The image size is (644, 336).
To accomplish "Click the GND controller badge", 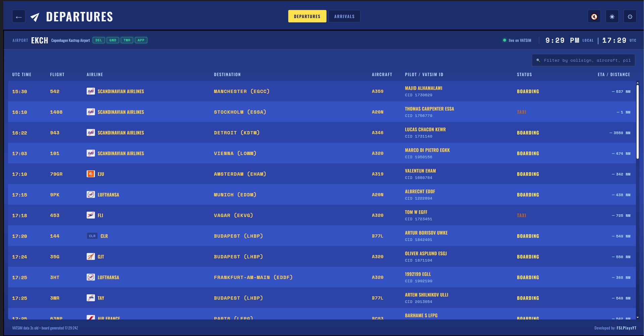I will tap(113, 40).
